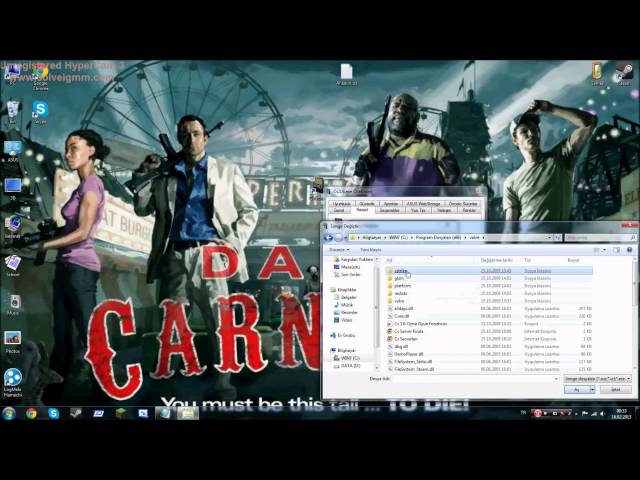Open the file type filter dropdown
640x480 pixels.
pos(598,379)
